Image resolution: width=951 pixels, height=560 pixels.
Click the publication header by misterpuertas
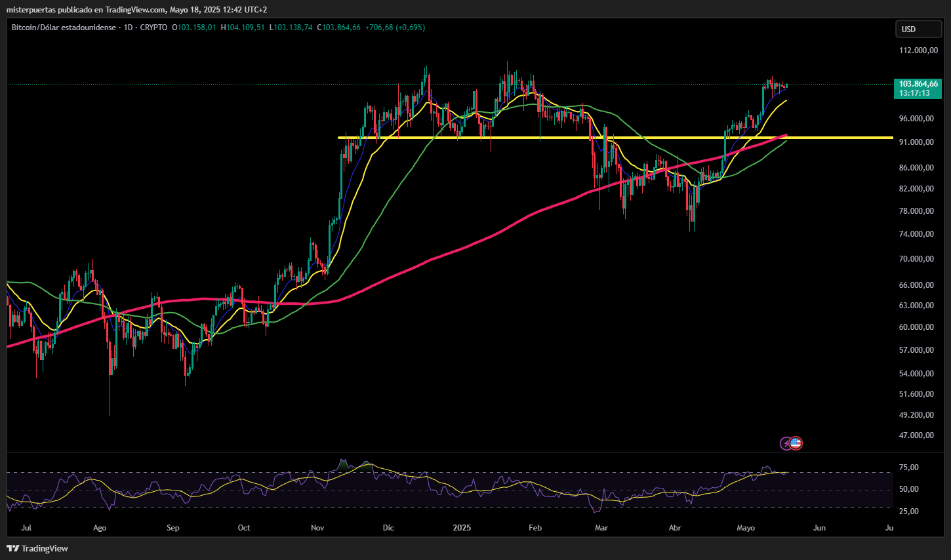pyautogui.click(x=136, y=9)
